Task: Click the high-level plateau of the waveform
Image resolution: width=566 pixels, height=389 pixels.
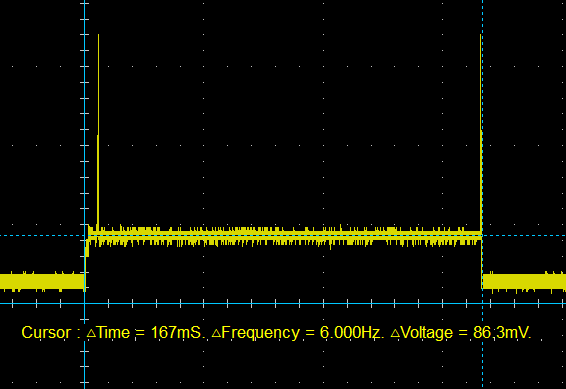Action: point(285,235)
